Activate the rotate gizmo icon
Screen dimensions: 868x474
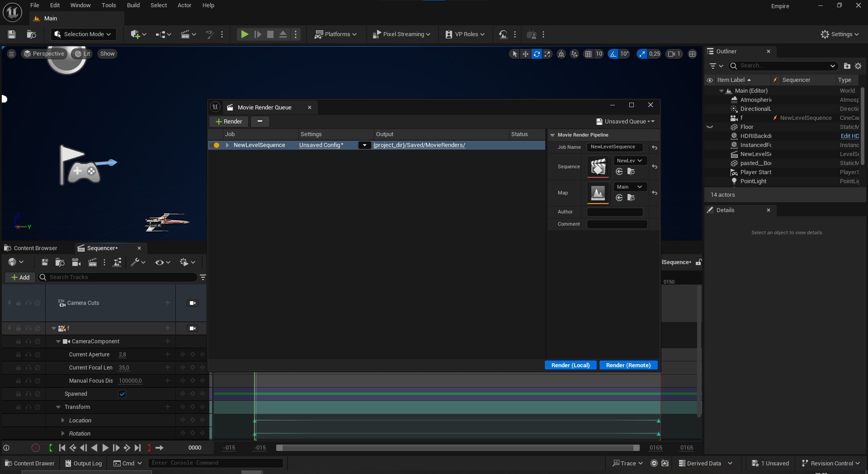(x=537, y=54)
